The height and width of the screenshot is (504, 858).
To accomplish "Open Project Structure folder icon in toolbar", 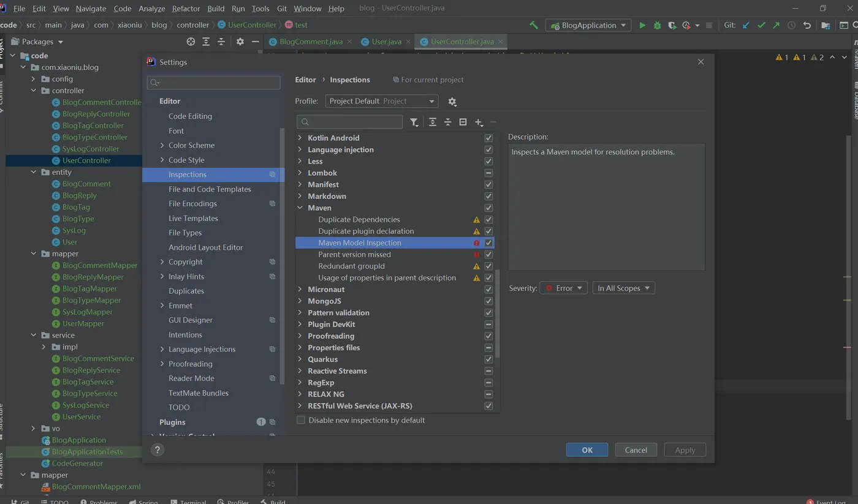I will pyautogui.click(x=826, y=25).
